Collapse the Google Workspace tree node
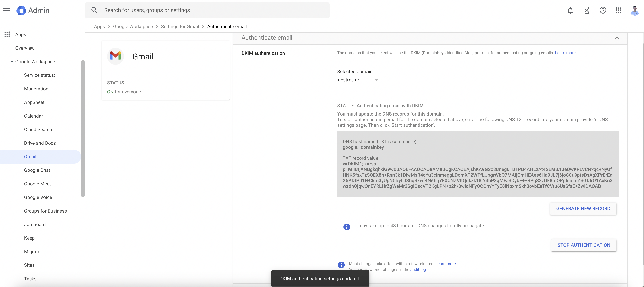The height and width of the screenshot is (287, 644). click(12, 62)
